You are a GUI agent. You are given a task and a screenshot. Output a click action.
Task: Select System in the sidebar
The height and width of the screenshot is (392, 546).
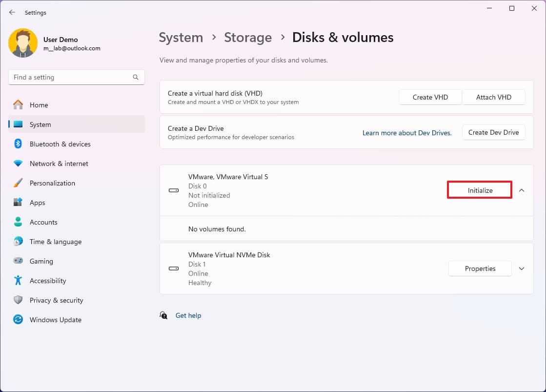(x=77, y=124)
